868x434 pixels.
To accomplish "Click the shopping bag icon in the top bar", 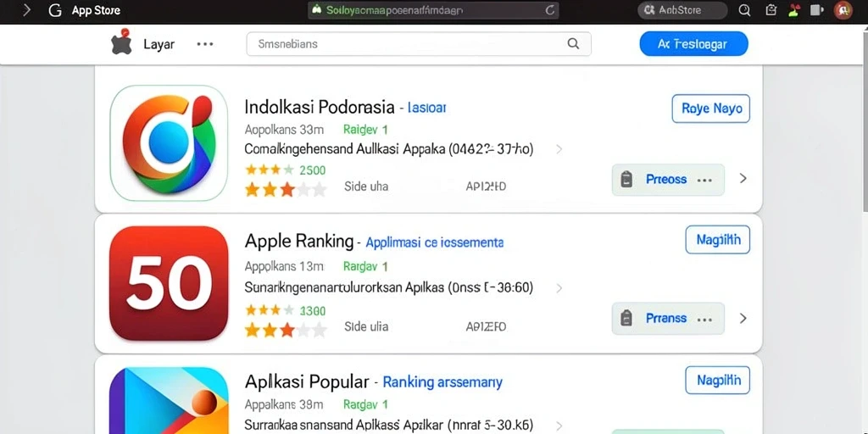I will [771, 10].
